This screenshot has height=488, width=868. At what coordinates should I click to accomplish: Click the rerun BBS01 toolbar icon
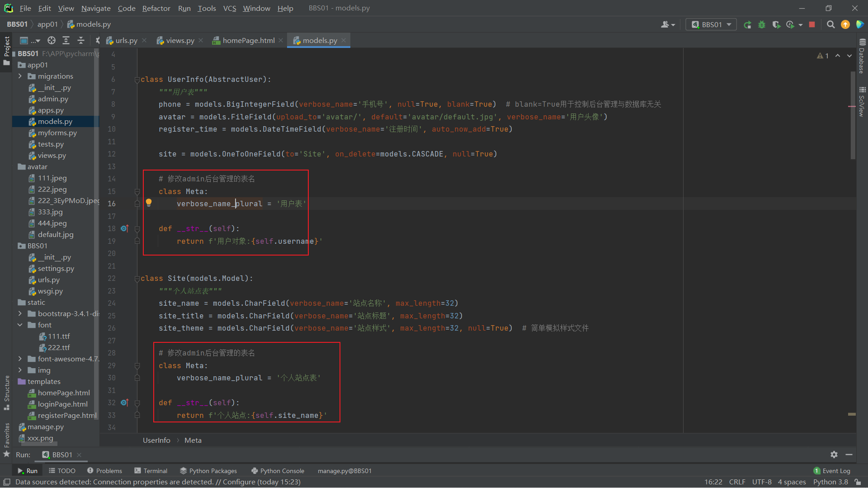[747, 25]
